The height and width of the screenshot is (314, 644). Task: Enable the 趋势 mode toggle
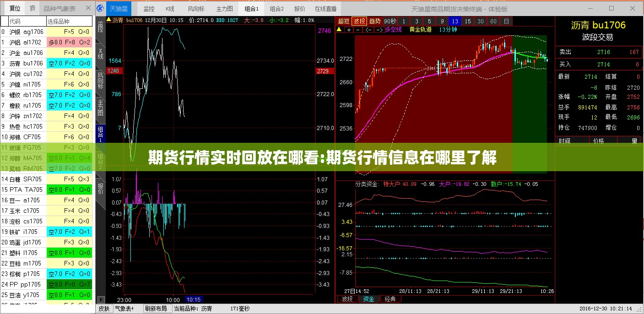(x=375, y=21)
